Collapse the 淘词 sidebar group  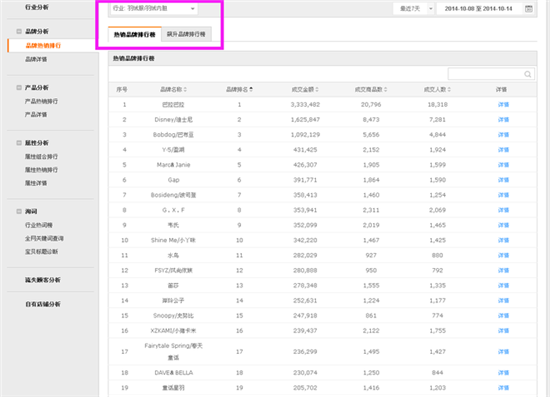pyautogui.click(x=19, y=211)
